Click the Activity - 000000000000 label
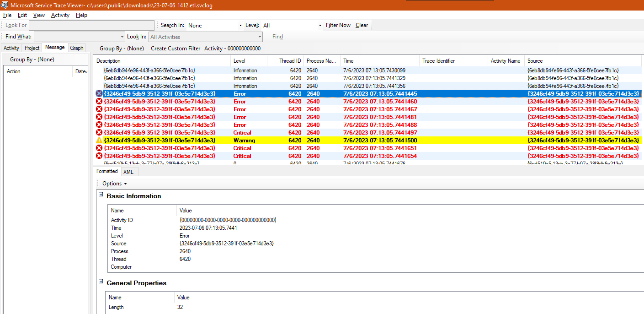Screen dimensions: 644x314 [232, 49]
